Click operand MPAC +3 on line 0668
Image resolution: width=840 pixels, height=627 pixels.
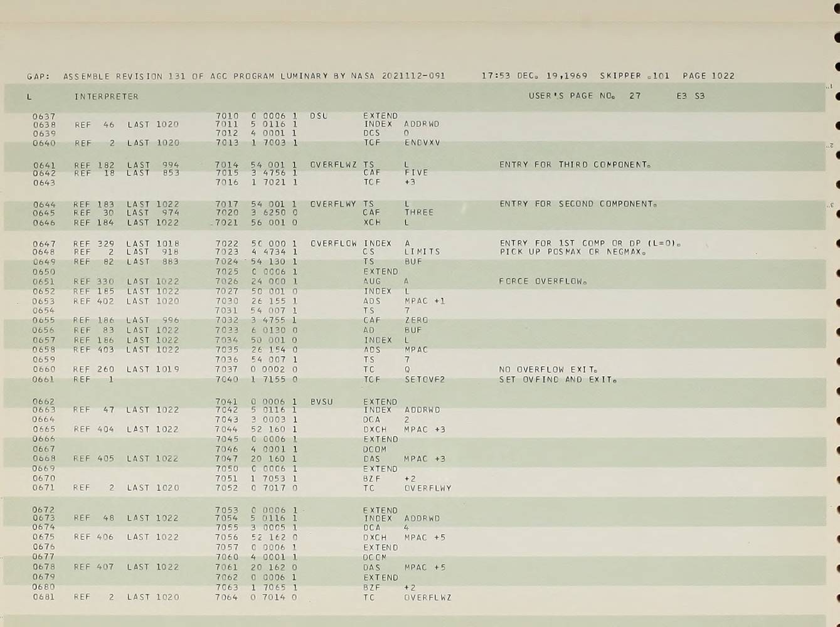pyautogui.click(x=425, y=459)
